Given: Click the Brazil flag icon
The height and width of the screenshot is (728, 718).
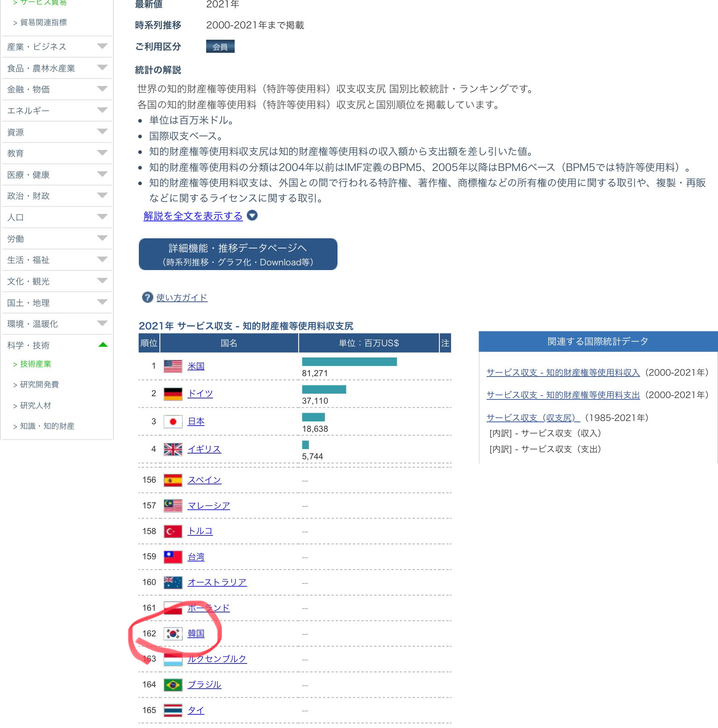Looking at the screenshot, I should [x=172, y=685].
